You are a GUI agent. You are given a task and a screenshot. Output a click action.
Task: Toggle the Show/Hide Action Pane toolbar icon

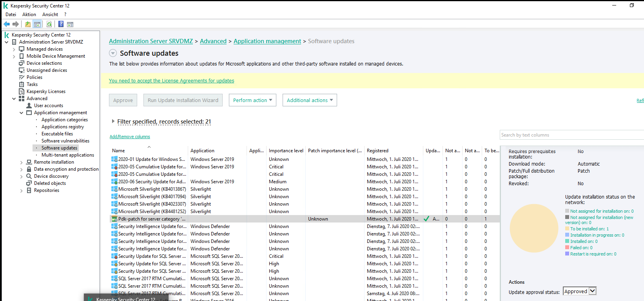click(70, 24)
